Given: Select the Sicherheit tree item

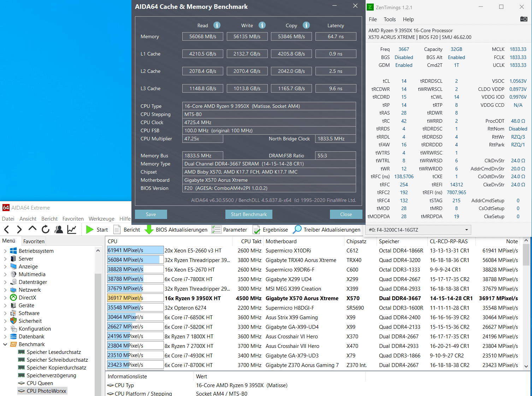Looking at the screenshot, I should (30, 321).
